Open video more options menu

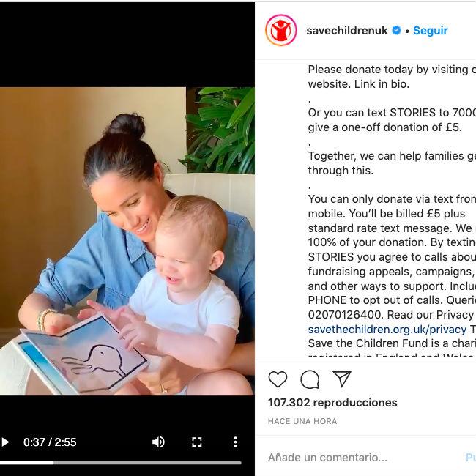pyautogui.click(x=235, y=442)
